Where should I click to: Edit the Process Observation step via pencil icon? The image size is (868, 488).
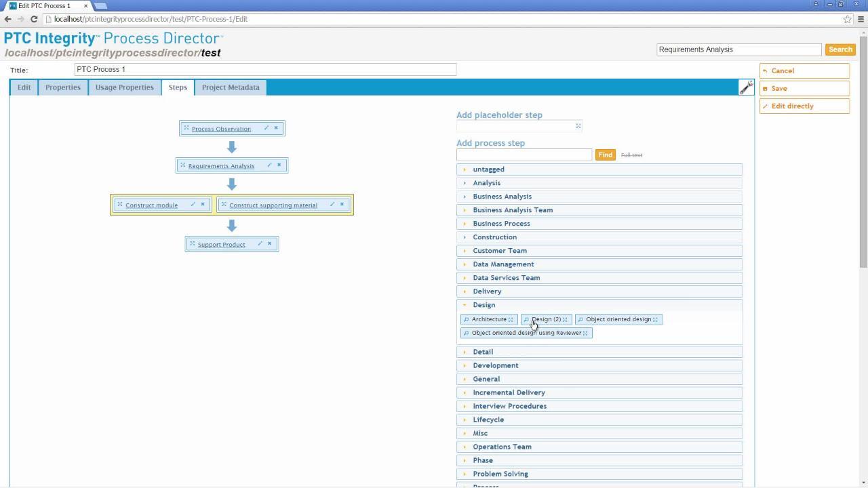[x=267, y=128]
